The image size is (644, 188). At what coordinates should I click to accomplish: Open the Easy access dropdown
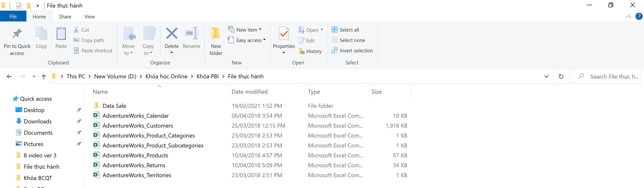pos(264,40)
